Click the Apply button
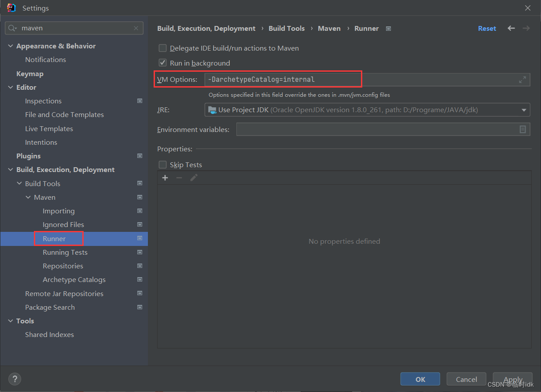541x392 pixels. point(513,379)
